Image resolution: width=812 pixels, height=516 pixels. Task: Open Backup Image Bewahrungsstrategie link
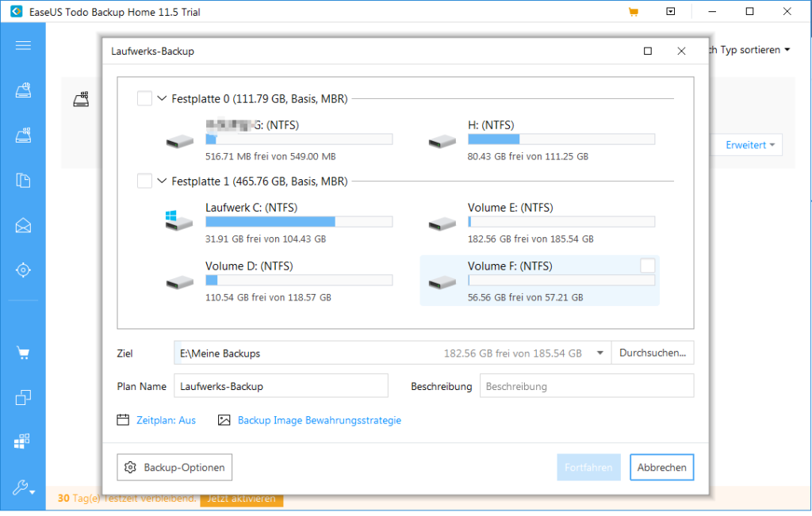(320, 420)
